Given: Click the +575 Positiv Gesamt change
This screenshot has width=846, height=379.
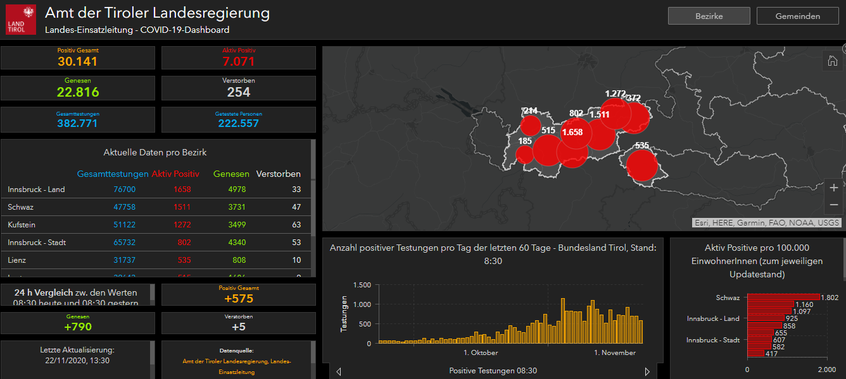Looking at the screenshot, I should coord(238,295).
